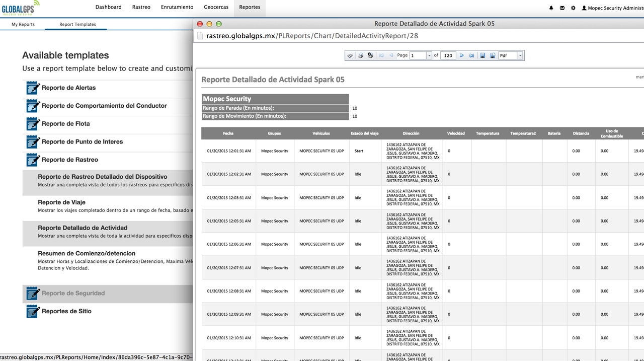Open Mopec Security Administrator user menu
The width and height of the screenshot is (644, 361).
(612, 8)
